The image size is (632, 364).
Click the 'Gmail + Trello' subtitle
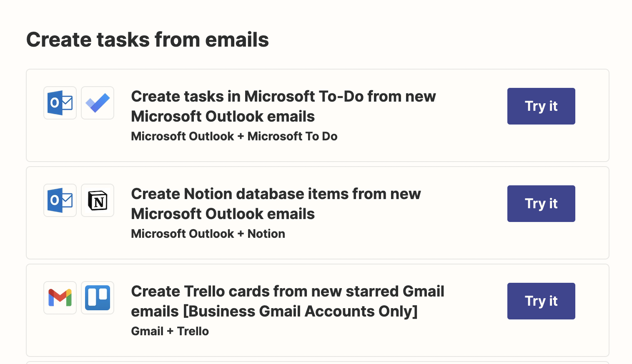click(170, 331)
